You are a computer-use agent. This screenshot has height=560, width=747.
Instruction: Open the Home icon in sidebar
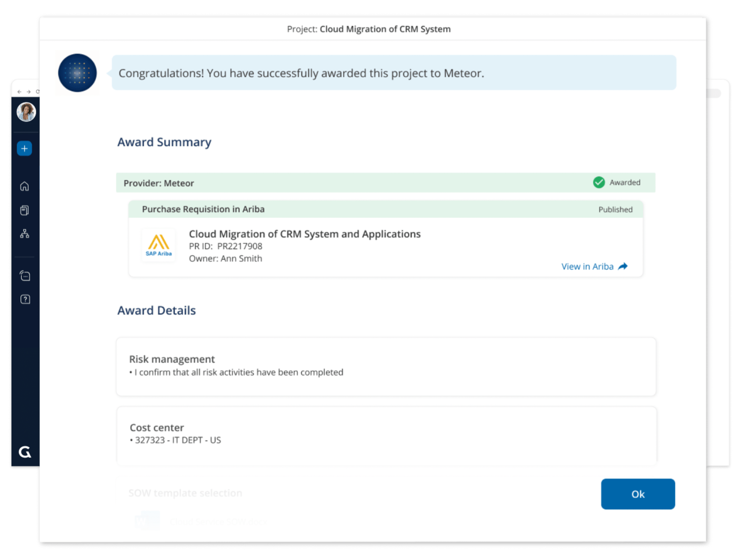click(x=25, y=186)
